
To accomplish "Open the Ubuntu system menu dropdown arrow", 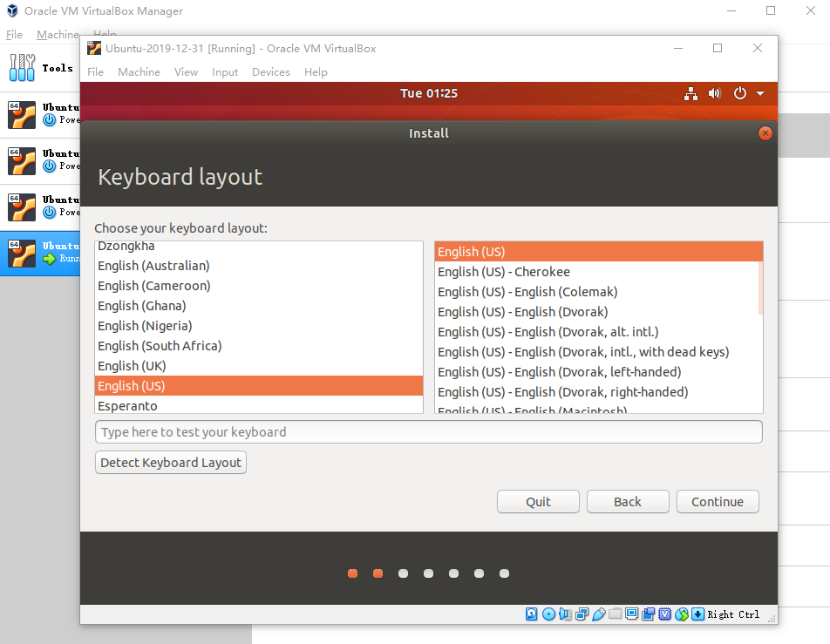I will 760,93.
